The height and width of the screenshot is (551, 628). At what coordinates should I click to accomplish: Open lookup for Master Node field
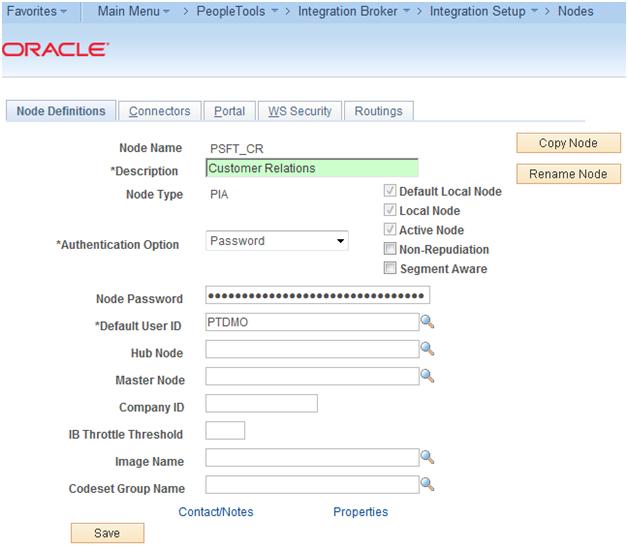point(427,376)
